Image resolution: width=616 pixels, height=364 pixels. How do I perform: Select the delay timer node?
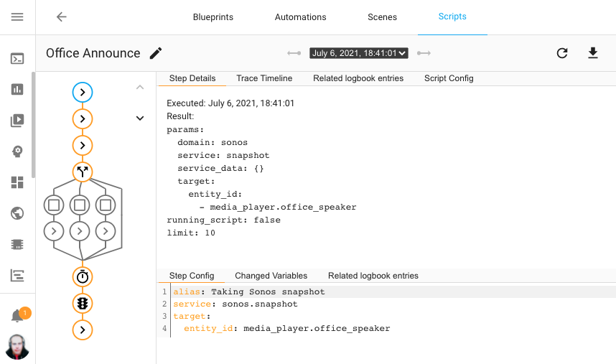point(83,276)
